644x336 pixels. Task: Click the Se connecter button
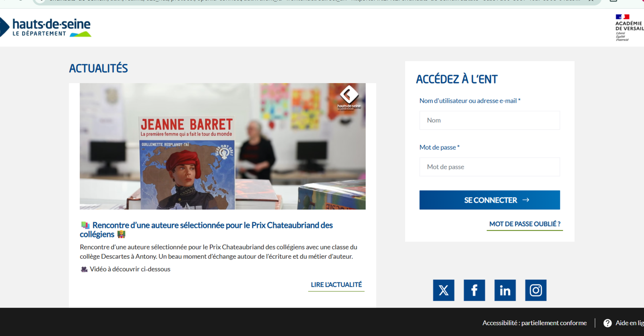489,200
